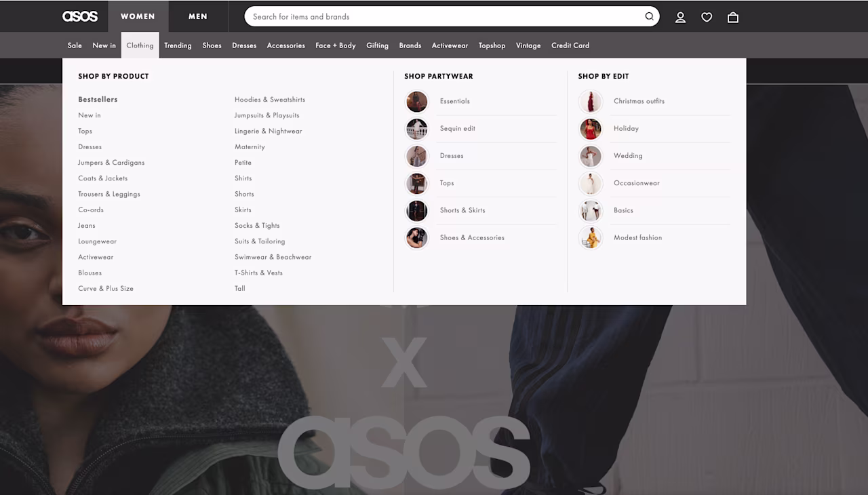The width and height of the screenshot is (868, 495).
Task: Open the Sale menu
Action: (x=75, y=45)
